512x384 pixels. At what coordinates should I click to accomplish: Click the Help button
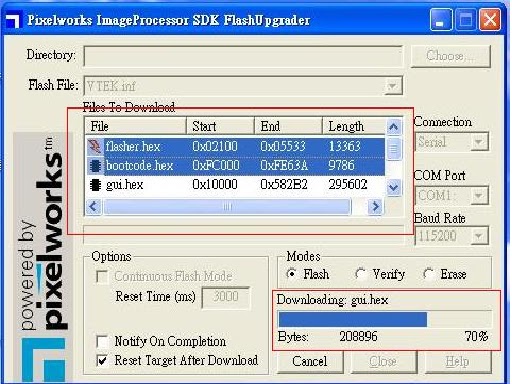point(457,361)
